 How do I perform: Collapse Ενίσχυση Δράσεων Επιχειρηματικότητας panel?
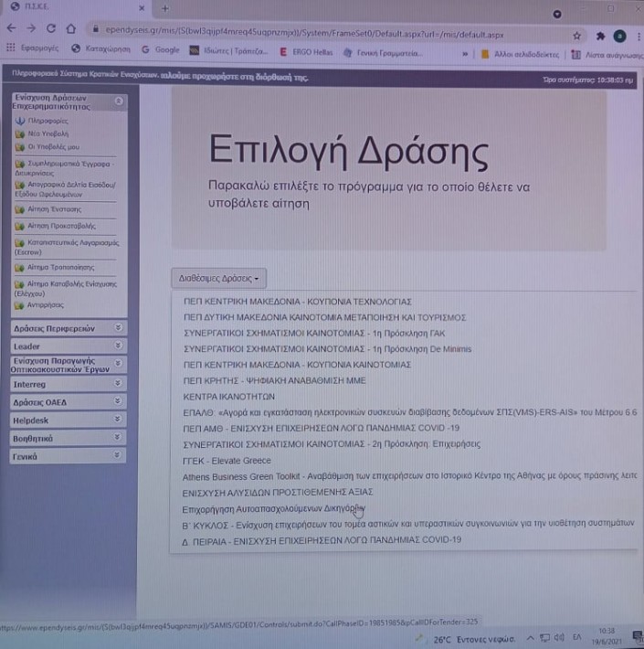click(x=119, y=101)
